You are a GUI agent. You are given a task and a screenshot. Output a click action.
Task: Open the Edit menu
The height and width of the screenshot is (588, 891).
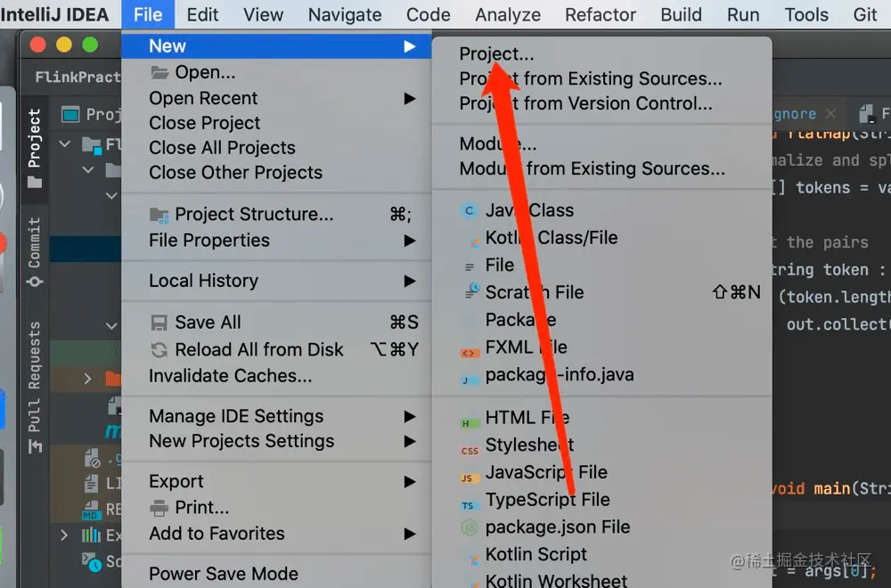pyautogui.click(x=202, y=14)
